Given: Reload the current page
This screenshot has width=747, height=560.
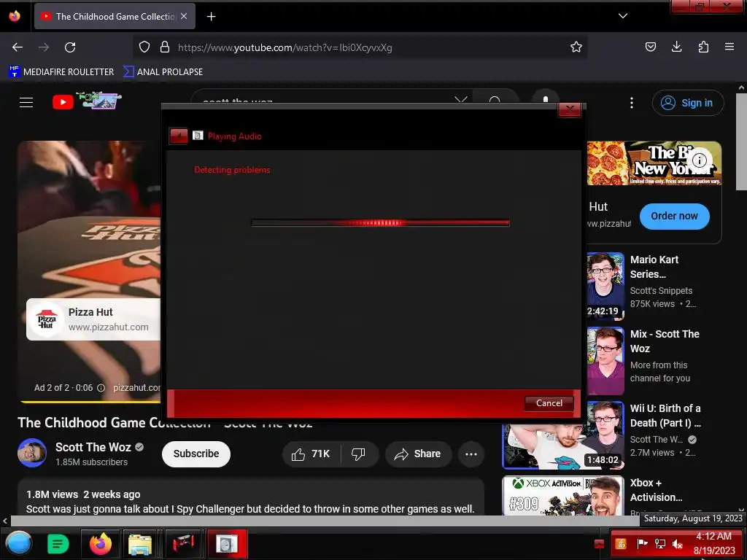Looking at the screenshot, I should coord(70,47).
